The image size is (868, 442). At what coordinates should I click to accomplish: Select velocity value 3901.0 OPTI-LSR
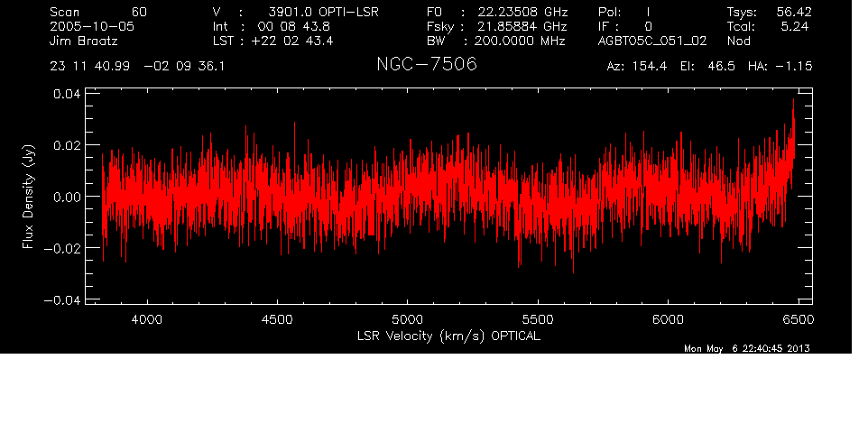(x=324, y=12)
